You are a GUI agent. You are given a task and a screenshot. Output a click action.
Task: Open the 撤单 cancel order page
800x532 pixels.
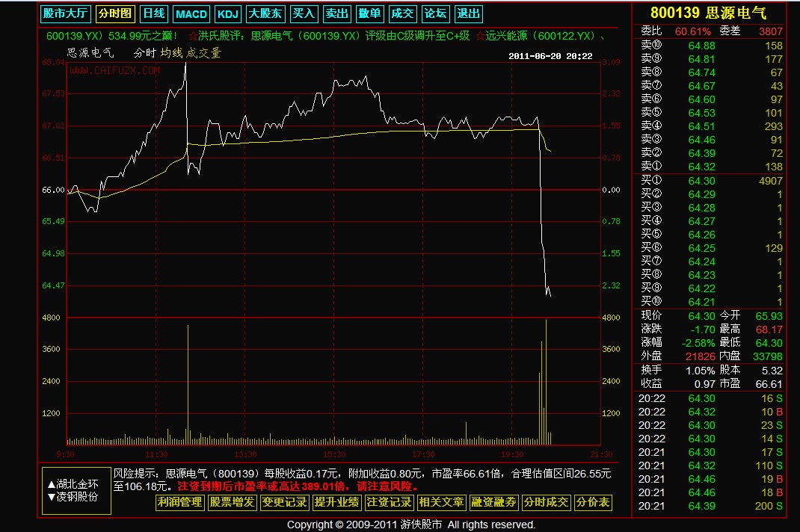pyautogui.click(x=369, y=13)
